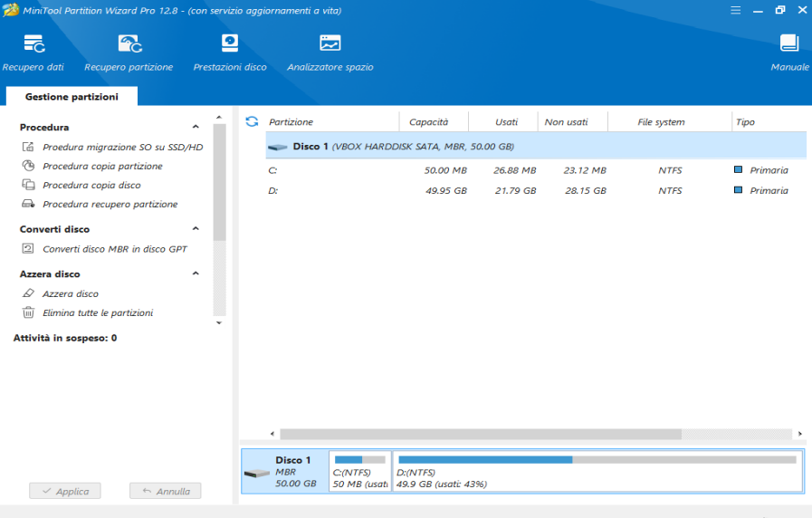Click the Disco 1 drive icon in the list header

[x=278, y=147]
